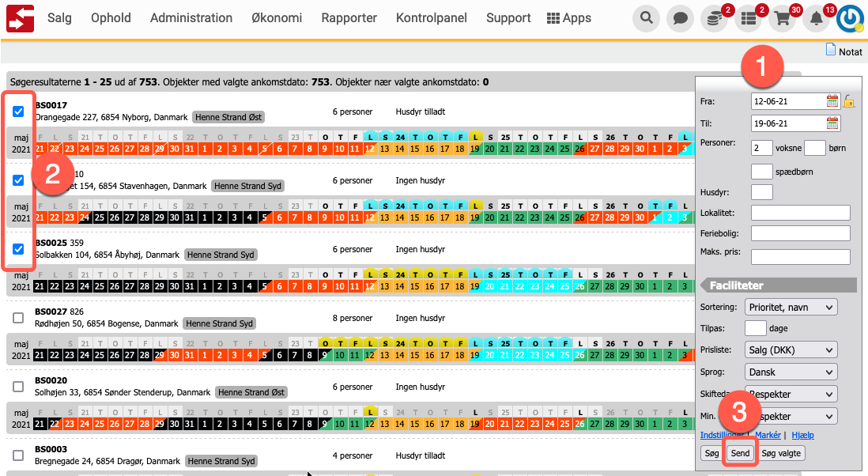The height and width of the screenshot is (476, 868).
Task: Open the Sortering dropdown
Action: point(791,307)
